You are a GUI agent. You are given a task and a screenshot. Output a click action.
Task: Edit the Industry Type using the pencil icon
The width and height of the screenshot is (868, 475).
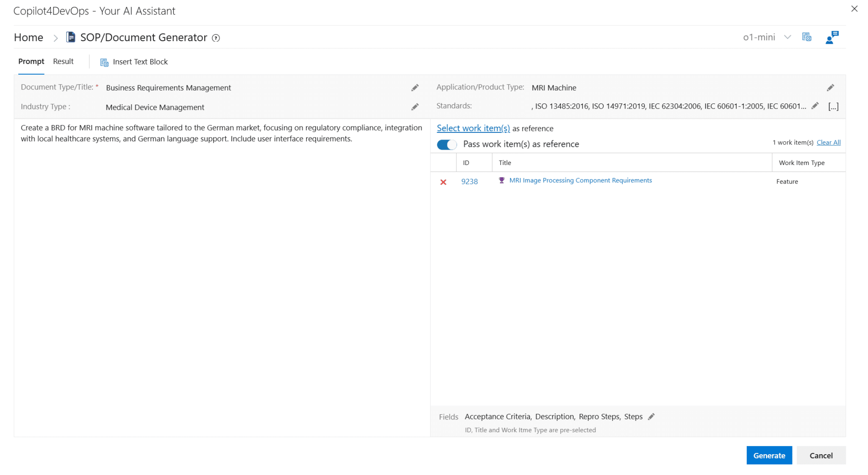(x=415, y=107)
